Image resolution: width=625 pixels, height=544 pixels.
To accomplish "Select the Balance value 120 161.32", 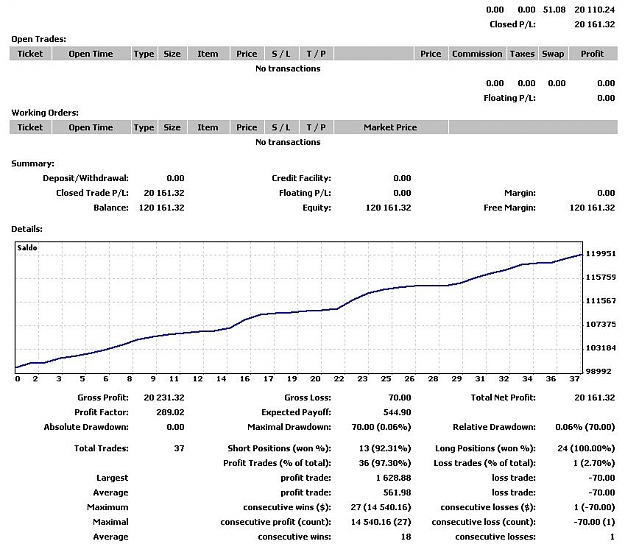I will point(161,208).
